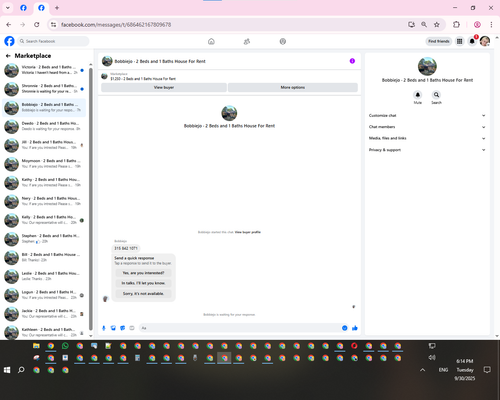Screen dimensions: 500x400
Task: Open the Friends icon in top navigation
Action: pyautogui.click(x=247, y=41)
